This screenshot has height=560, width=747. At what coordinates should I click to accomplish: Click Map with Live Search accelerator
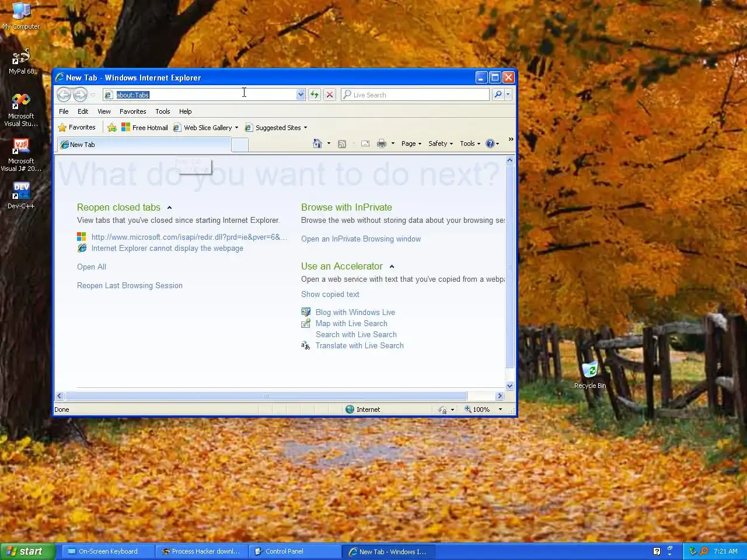[351, 323]
